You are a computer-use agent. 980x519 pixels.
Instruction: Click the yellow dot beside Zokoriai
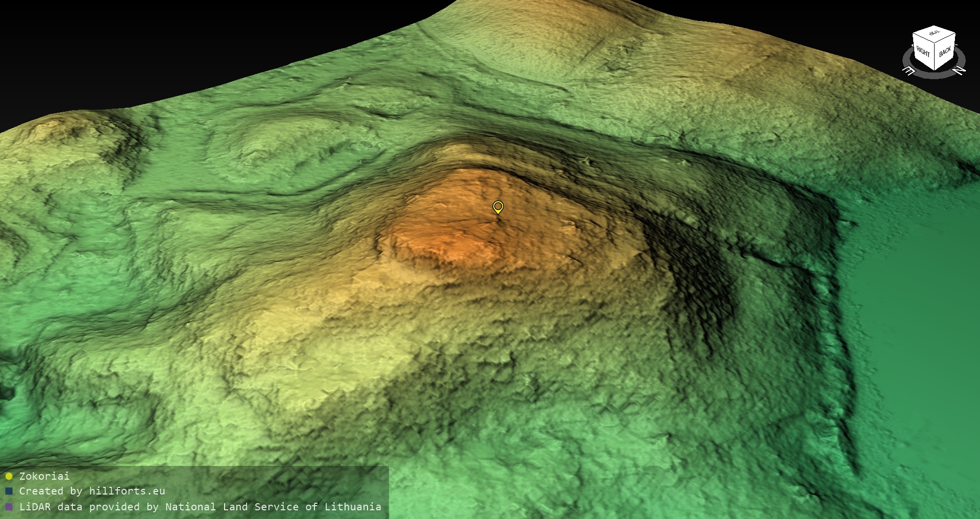point(9,476)
